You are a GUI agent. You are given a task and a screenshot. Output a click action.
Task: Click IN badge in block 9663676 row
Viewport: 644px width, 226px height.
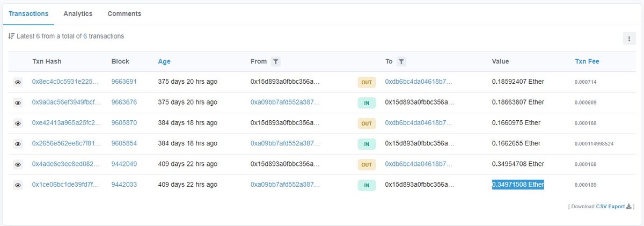click(367, 103)
